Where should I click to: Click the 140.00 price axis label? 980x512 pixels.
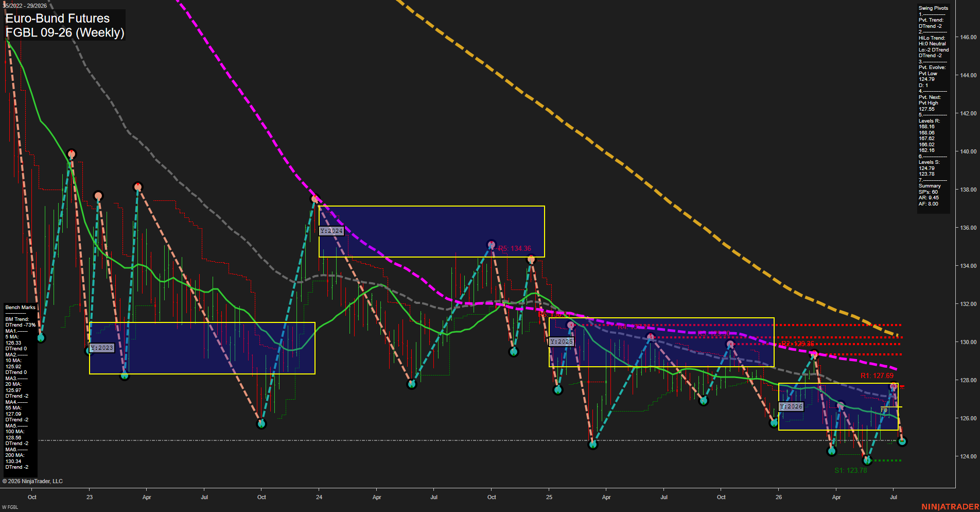968,151
